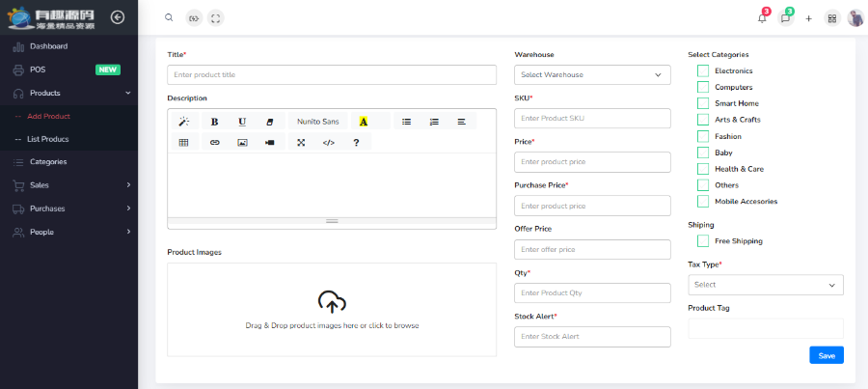868x389 pixels.
Task: Open the Nunito Sans font dropdown
Action: 317,122
